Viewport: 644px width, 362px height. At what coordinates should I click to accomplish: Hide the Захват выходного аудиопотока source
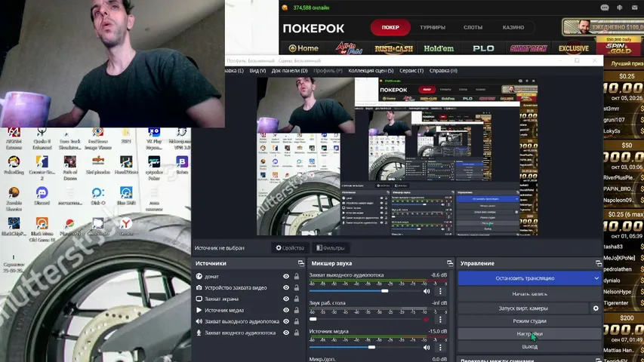pyautogui.click(x=286, y=322)
